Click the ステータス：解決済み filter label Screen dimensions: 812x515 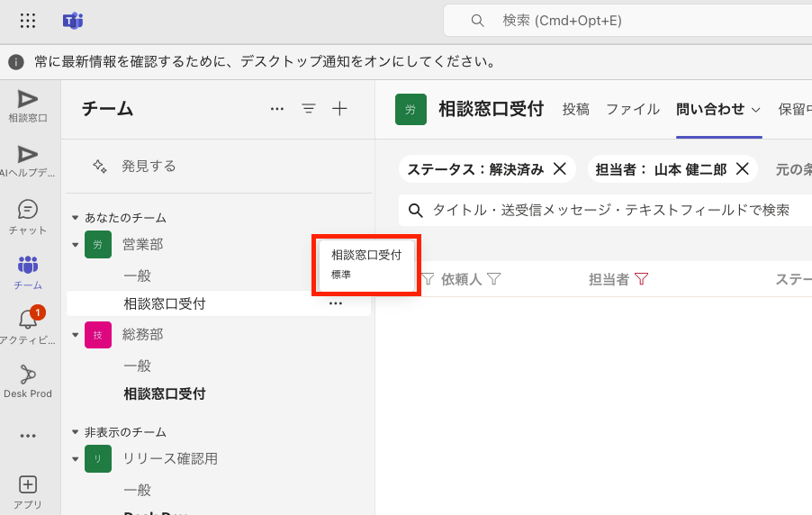(x=475, y=169)
